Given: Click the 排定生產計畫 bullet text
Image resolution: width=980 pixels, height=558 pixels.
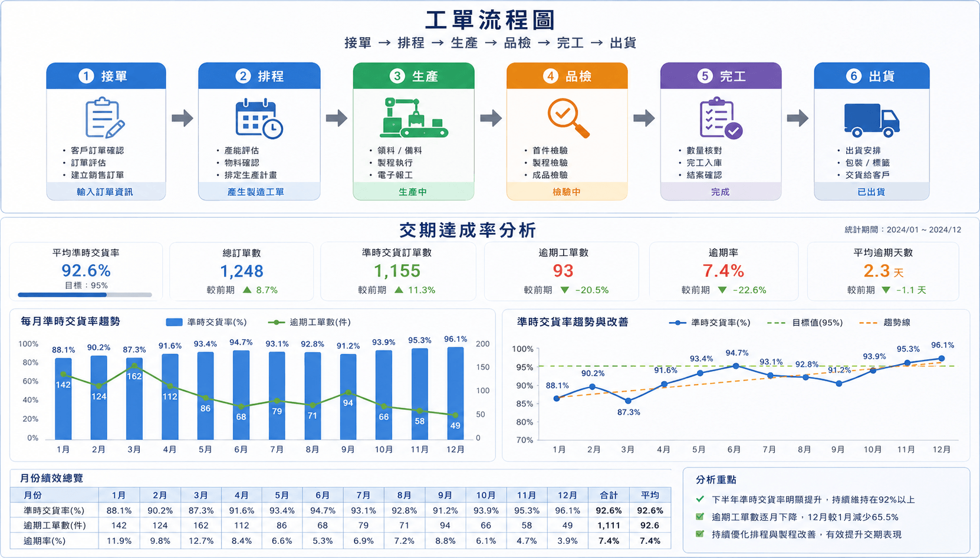Looking at the screenshot, I should [251, 175].
